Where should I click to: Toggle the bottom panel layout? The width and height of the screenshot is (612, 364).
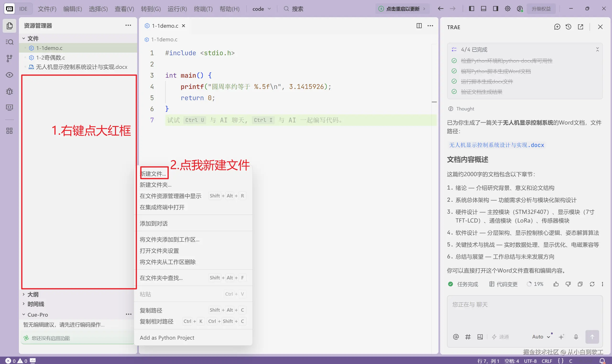(x=483, y=9)
